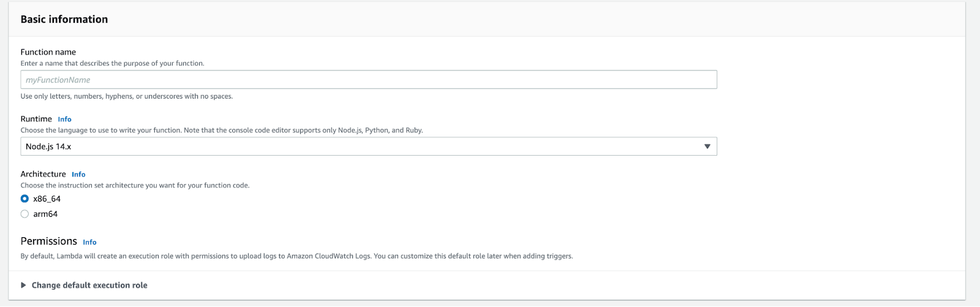Click the "Choose the language" runtime description
This screenshot has height=307, width=980.
pyautogui.click(x=222, y=130)
